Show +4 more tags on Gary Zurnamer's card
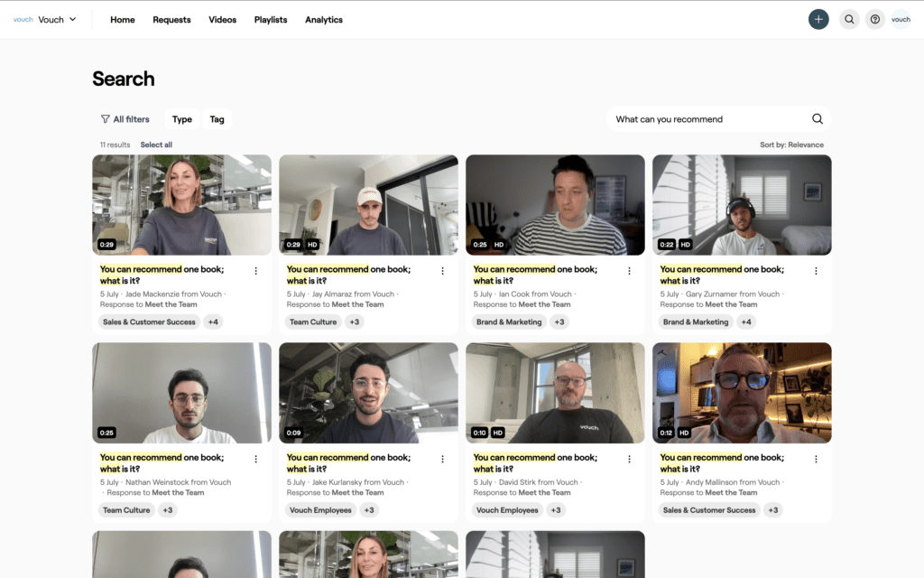Screen dimensions: 924x578 point(746,322)
